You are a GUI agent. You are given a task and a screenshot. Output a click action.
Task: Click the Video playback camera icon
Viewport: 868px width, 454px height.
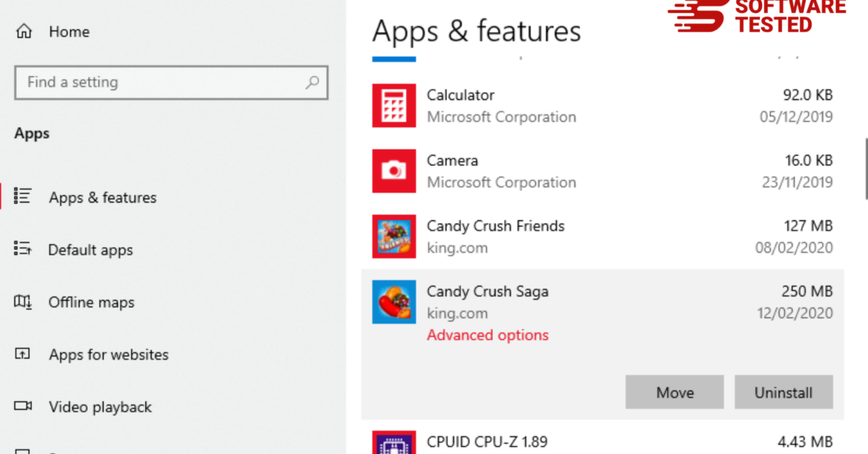coord(23,406)
